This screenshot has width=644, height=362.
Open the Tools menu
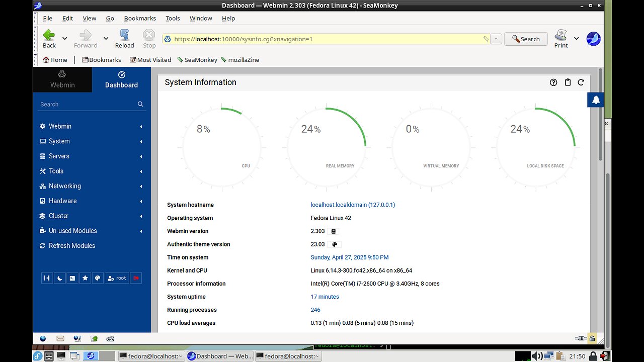[173, 18]
